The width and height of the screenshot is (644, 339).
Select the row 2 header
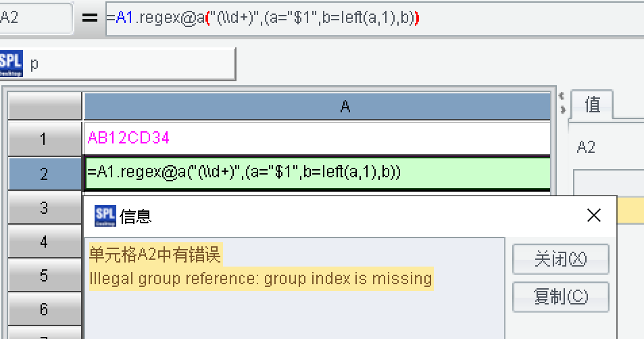click(44, 174)
